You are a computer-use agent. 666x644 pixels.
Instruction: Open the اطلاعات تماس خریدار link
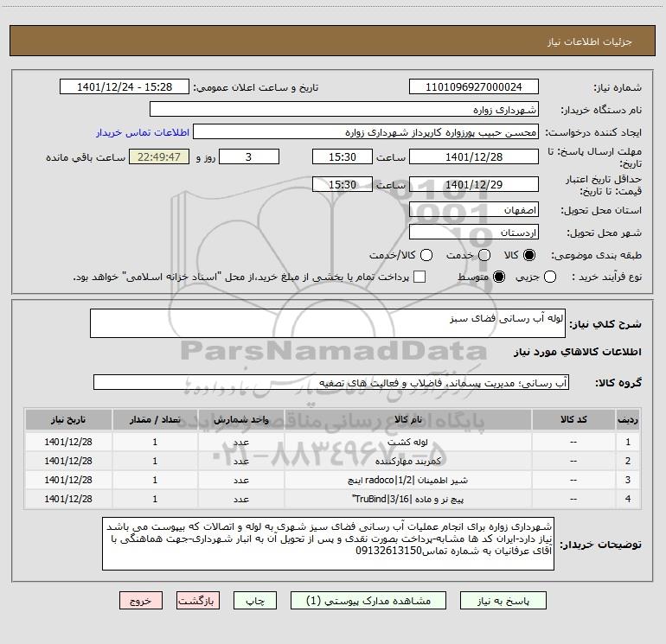[143, 132]
